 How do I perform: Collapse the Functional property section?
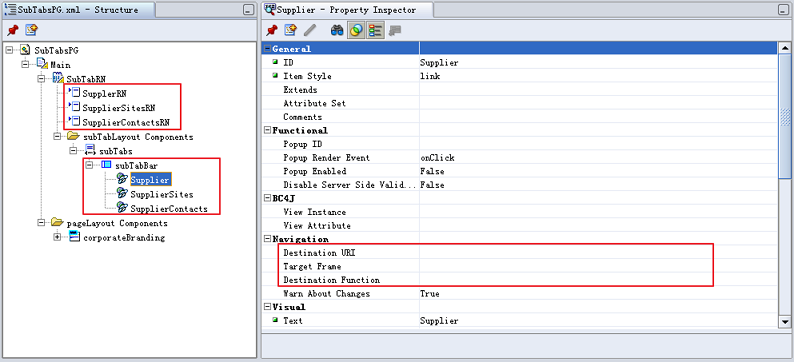pyautogui.click(x=267, y=130)
